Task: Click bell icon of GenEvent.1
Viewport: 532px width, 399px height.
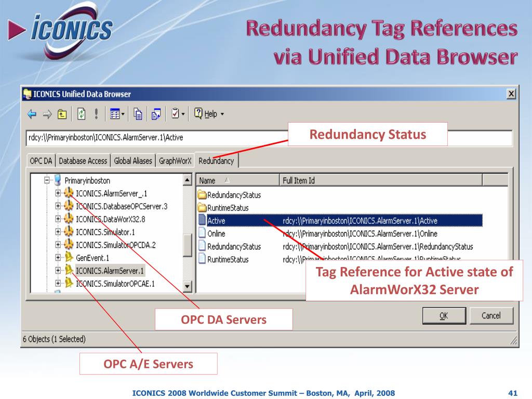Action: (69, 257)
